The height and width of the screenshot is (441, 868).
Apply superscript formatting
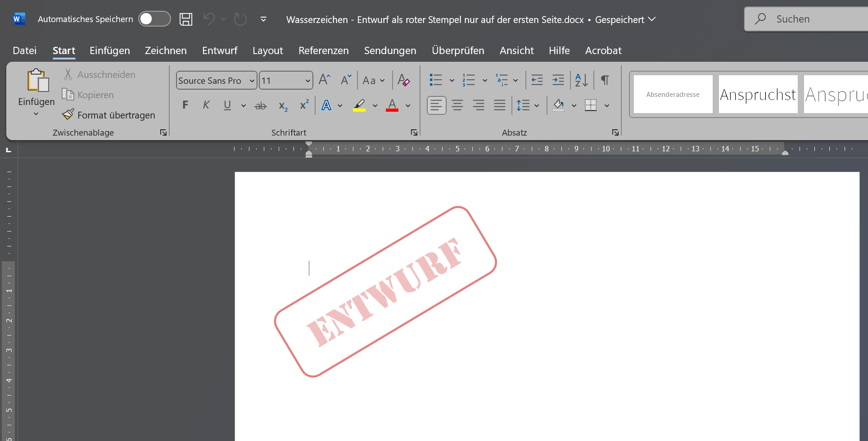pos(305,105)
